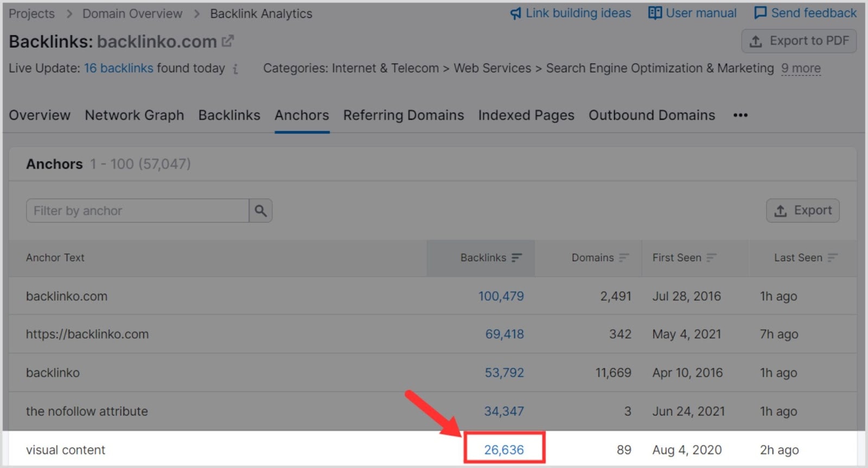
Task: Switch to the Referring Domains tab
Action: 403,115
